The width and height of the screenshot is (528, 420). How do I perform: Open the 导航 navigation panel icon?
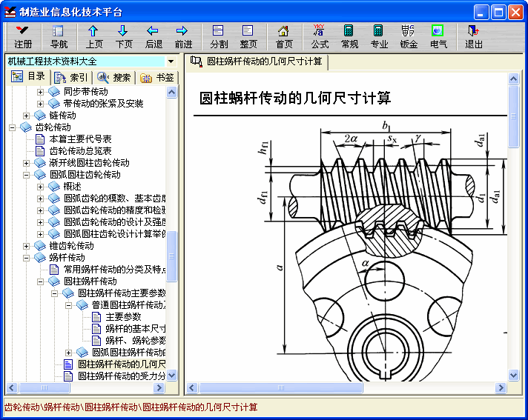[x=59, y=36]
